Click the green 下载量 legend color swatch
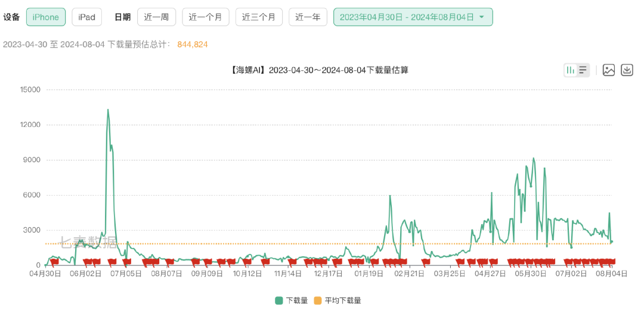Image resolution: width=644 pixels, height=316 pixels. (x=278, y=300)
